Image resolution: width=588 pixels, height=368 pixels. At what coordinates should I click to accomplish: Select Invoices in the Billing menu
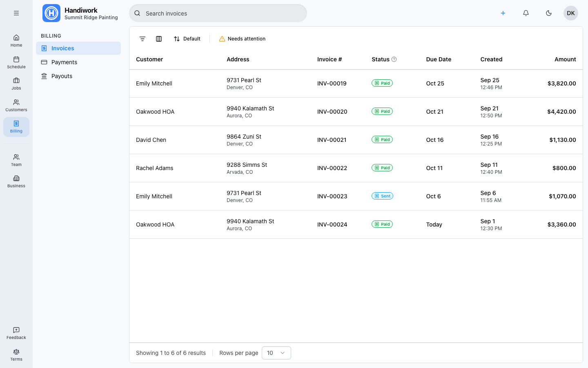pyautogui.click(x=78, y=48)
